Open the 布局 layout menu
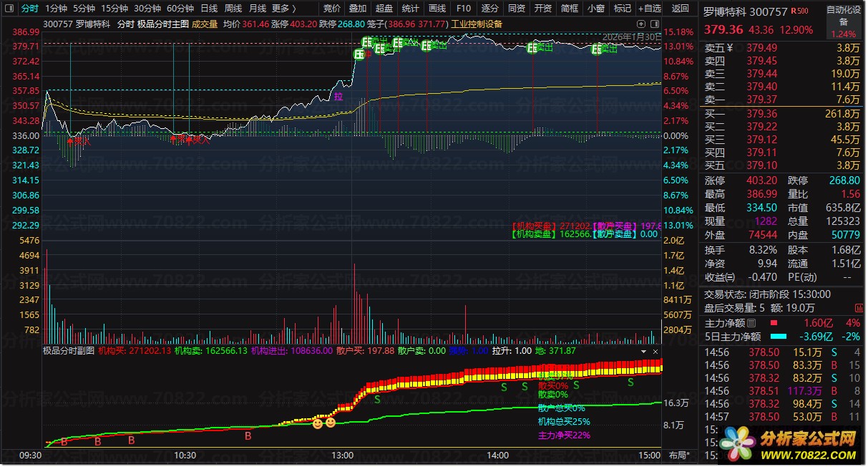This screenshot has width=868, height=467. coord(678,455)
